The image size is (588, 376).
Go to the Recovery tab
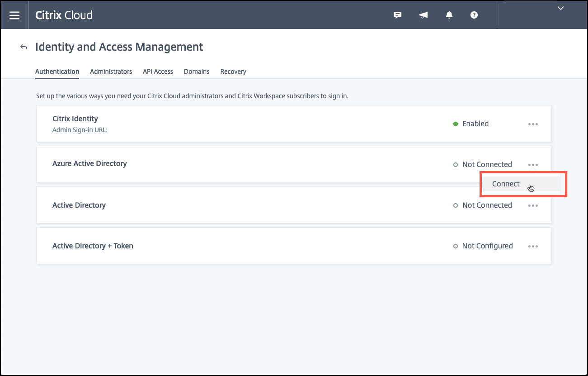coord(233,71)
